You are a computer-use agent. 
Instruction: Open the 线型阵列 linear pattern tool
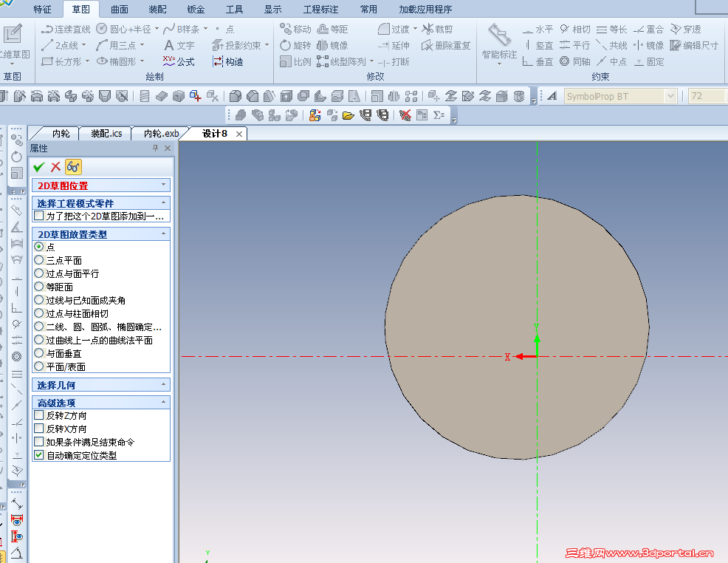[342, 61]
